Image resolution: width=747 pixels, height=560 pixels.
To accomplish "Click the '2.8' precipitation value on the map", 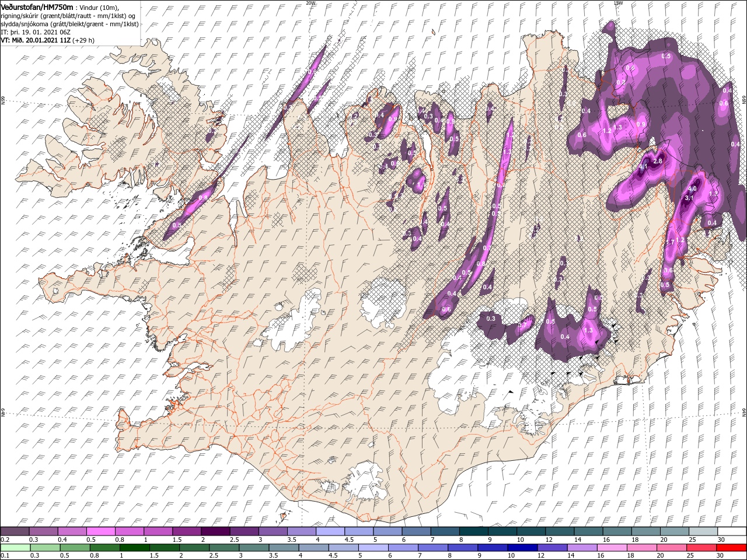I will [658, 161].
